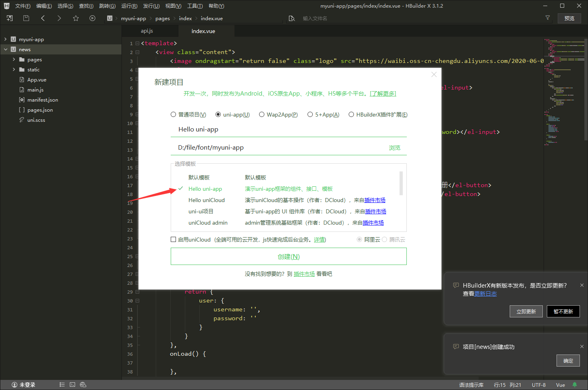The image size is (588, 390).
Task: Click the navigate back arrow icon
Action: click(43, 18)
